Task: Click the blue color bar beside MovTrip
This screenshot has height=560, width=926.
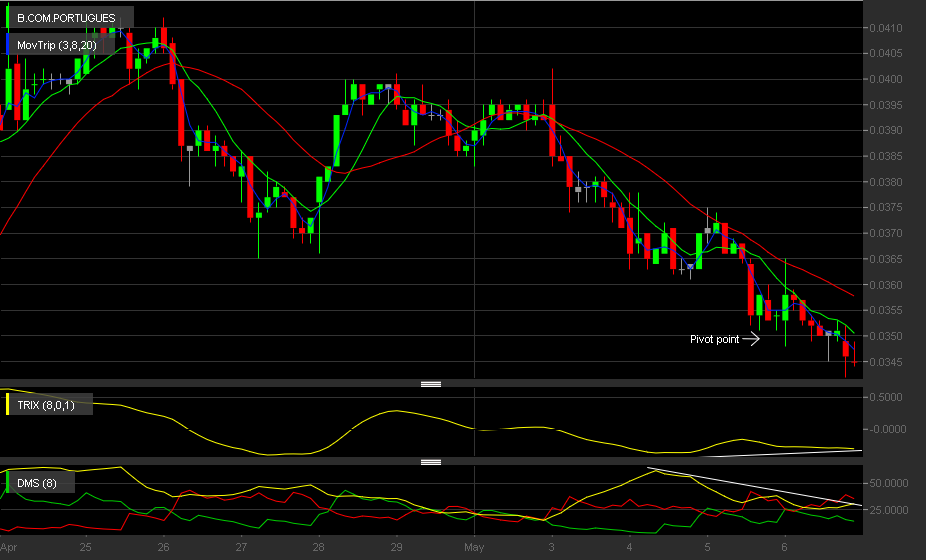Action: (8, 44)
